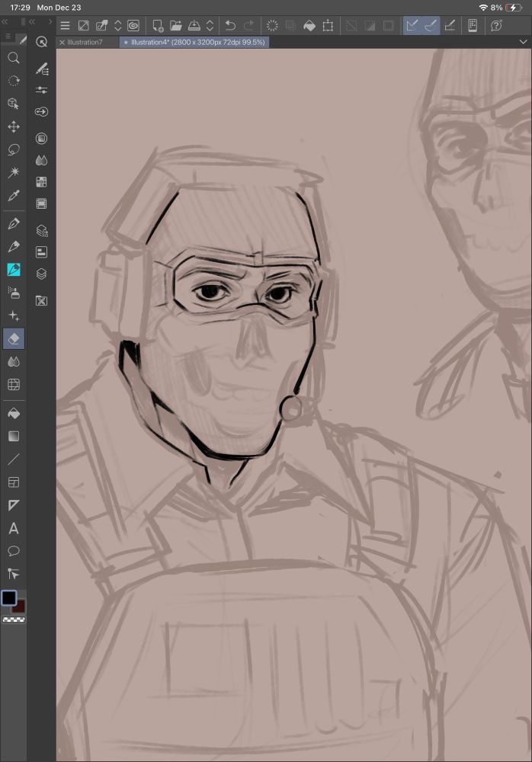Viewport: 532px width, 762px height.
Task: Select the Illustration4 canvas tab
Action: coord(194,42)
